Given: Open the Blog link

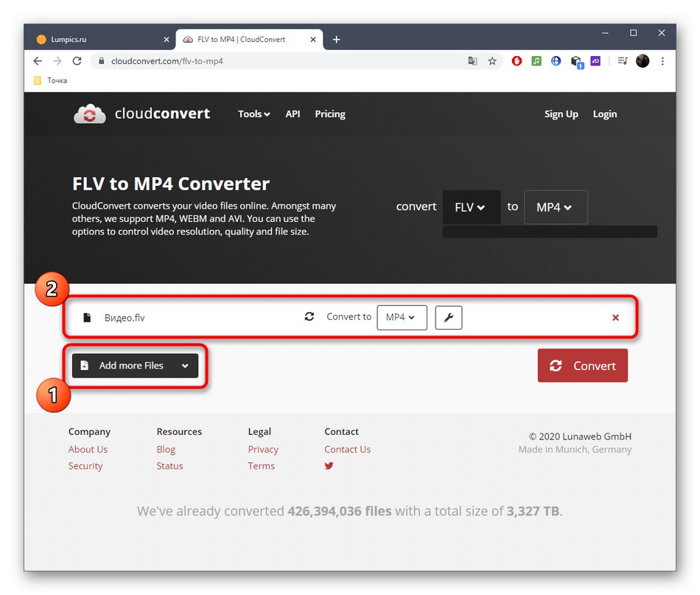Looking at the screenshot, I should click(166, 449).
